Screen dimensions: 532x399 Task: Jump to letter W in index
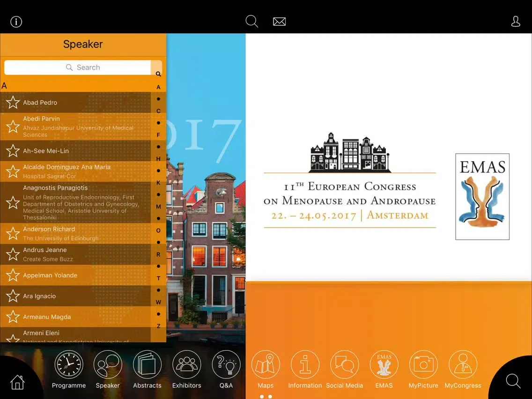pyautogui.click(x=158, y=302)
